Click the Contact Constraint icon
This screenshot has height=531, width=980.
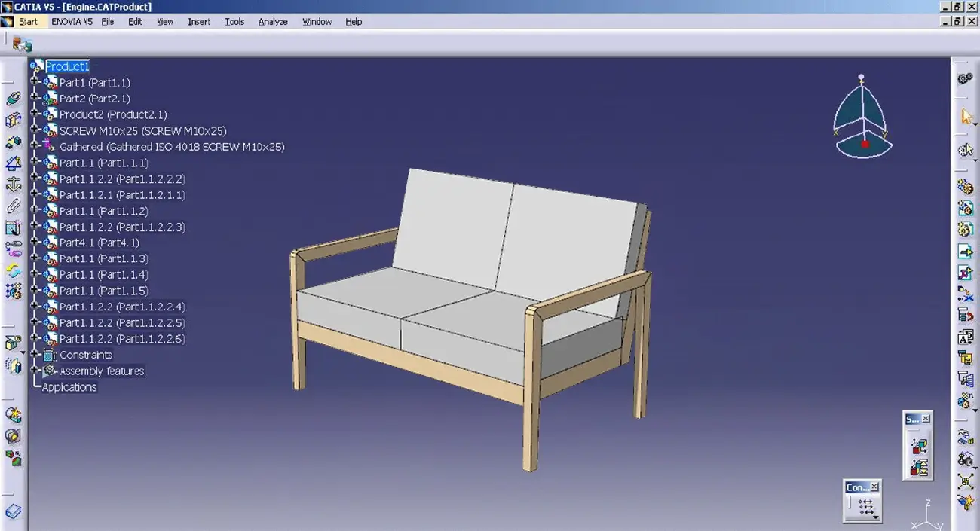tap(13, 121)
